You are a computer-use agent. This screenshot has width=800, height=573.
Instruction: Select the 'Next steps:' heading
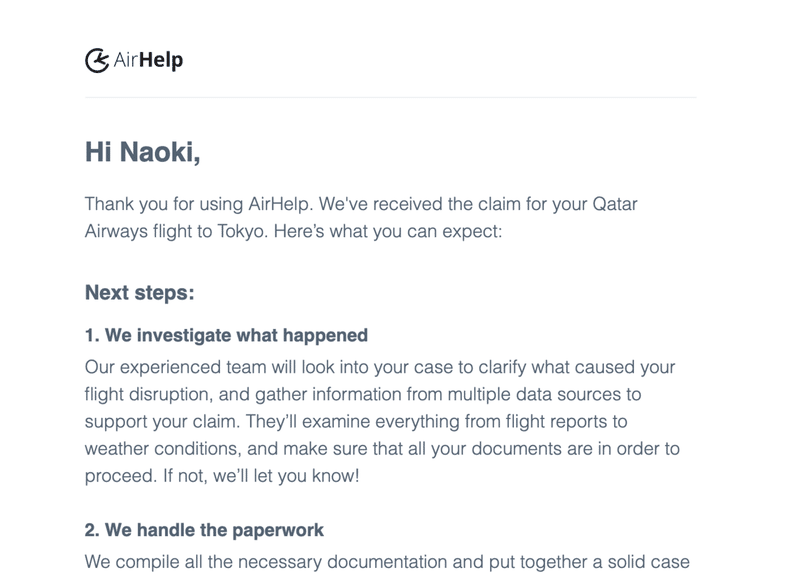click(139, 293)
